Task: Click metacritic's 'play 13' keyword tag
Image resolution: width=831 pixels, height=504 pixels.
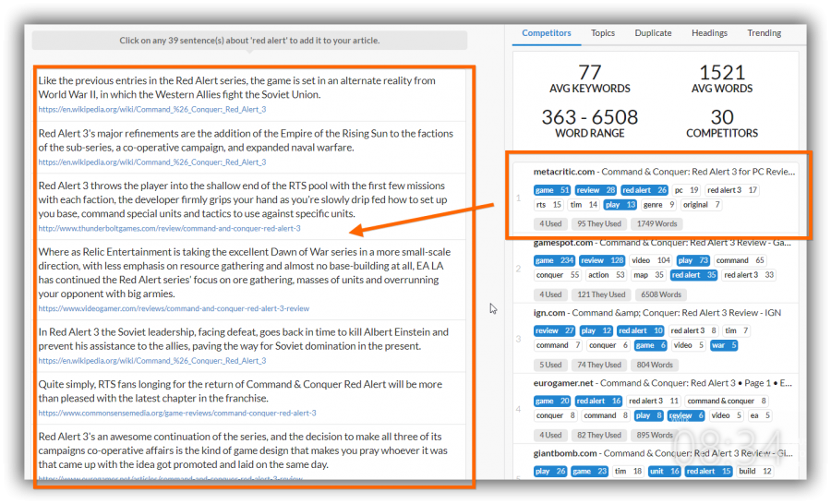Action: point(620,205)
